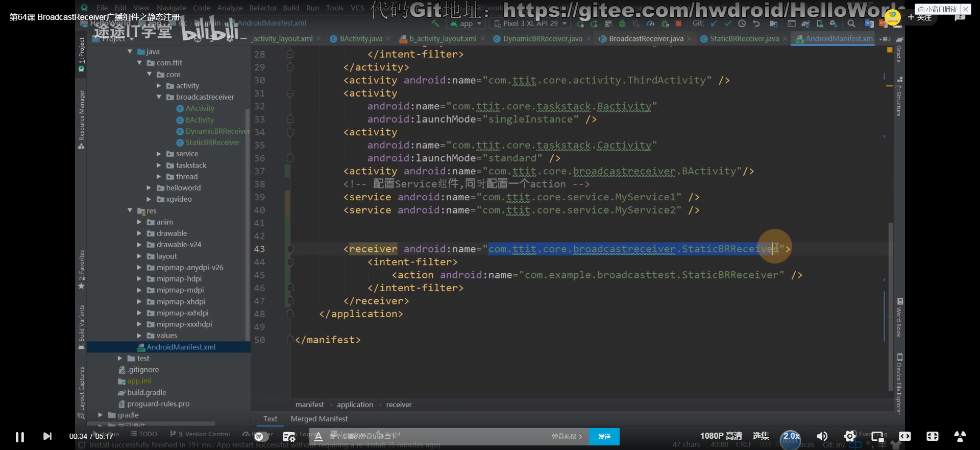This screenshot has height=450, width=980.
Task: Switch to the DynamicBRReceiver.java tab
Action: [x=542, y=39]
